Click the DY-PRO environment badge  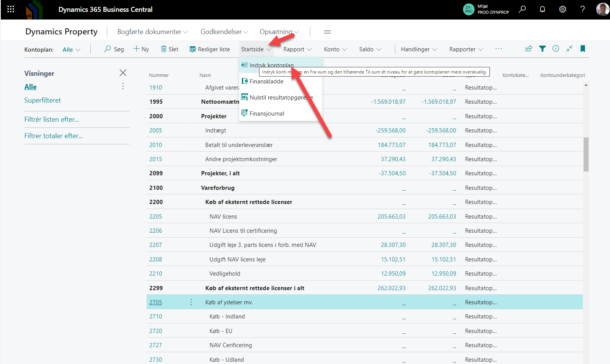click(x=468, y=9)
